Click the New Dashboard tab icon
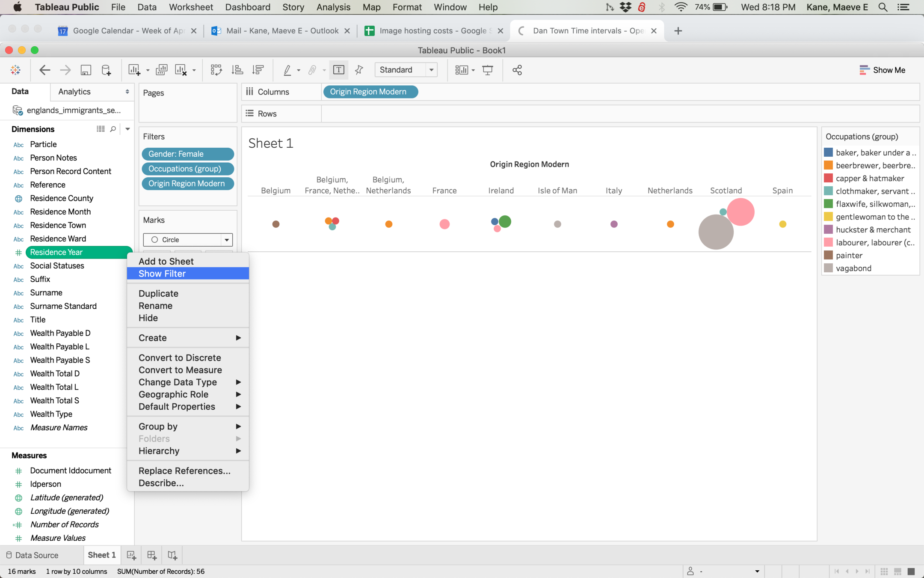The height and width of the screenshot is (578, 924). (152, 555)
